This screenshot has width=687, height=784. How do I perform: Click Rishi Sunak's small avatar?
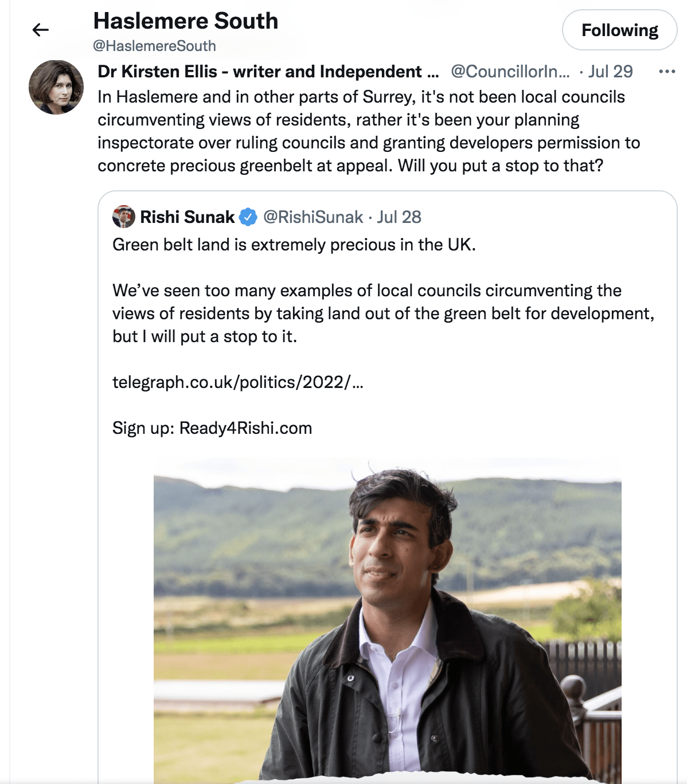123,217
